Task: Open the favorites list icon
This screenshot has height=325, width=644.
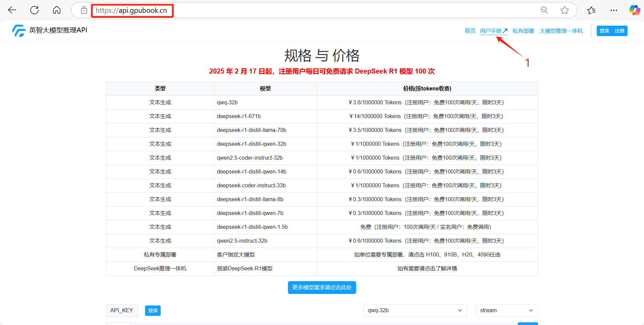Action: click(591, 10)
